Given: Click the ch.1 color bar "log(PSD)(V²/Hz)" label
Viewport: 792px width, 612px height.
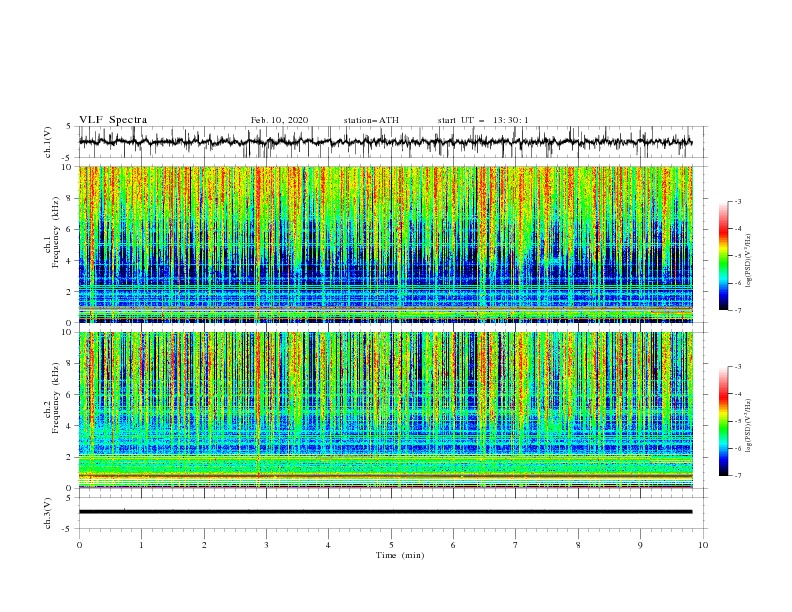Looking at the screenshot, I should [x=749, y=261].
